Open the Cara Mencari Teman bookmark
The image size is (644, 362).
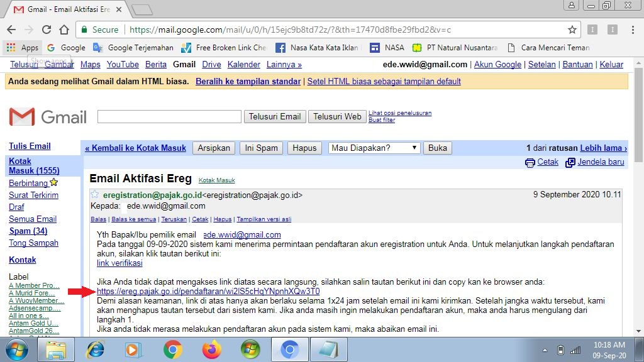[548, 48]
